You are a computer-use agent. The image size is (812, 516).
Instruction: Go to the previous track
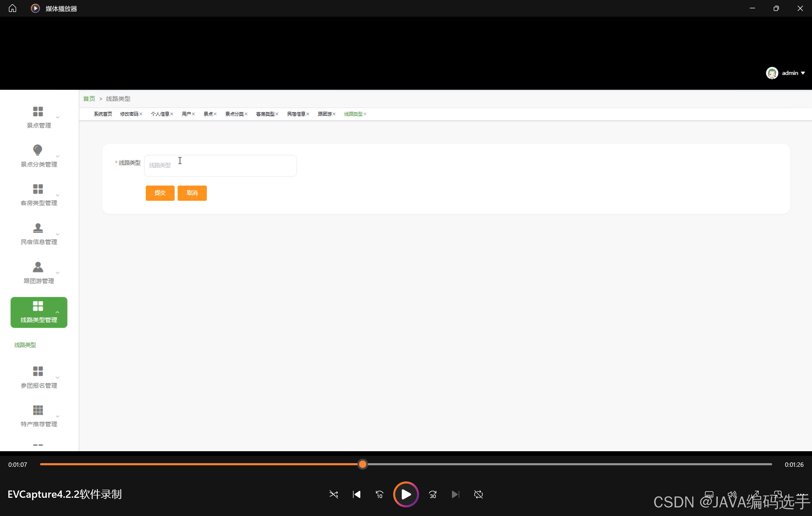356,494
